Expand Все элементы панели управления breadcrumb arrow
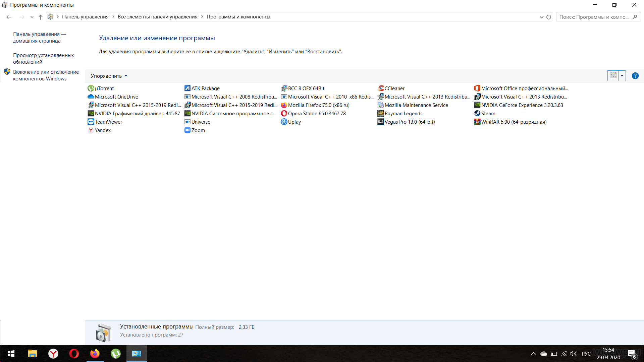 pyautogui.click(x=202, y=17)
